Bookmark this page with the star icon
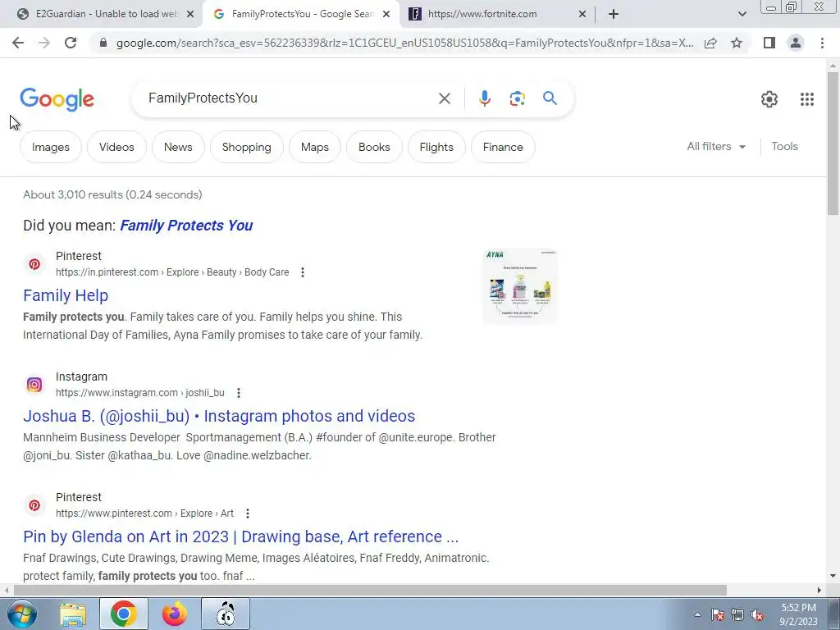The width and height of the screenshot is (840, 630). point(737,43)
